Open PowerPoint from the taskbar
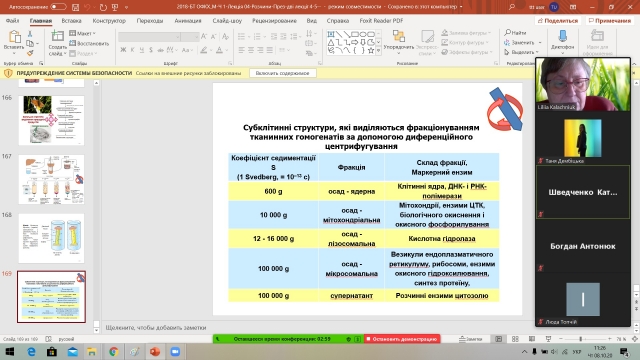This screenshot has height=360, width=640. [155, 351]
